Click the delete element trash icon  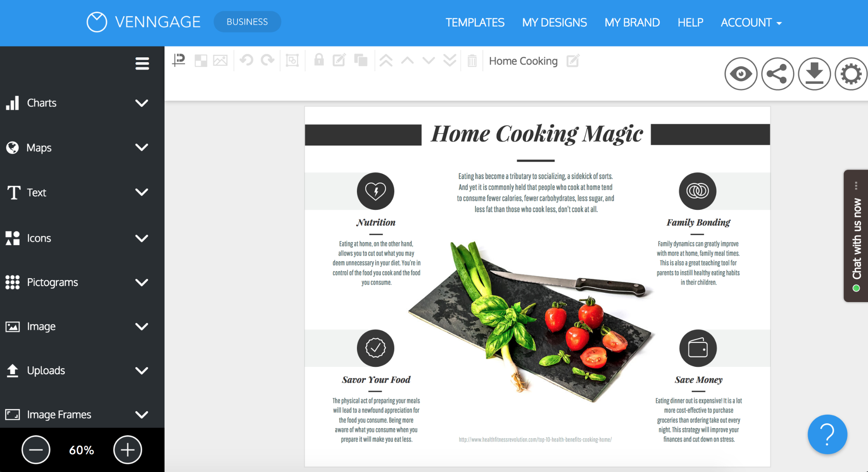coord(472,61)
